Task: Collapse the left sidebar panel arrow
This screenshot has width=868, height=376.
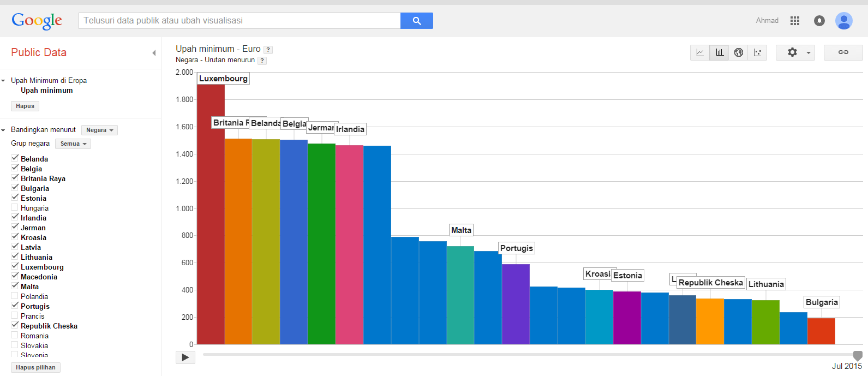Action: 154,53
